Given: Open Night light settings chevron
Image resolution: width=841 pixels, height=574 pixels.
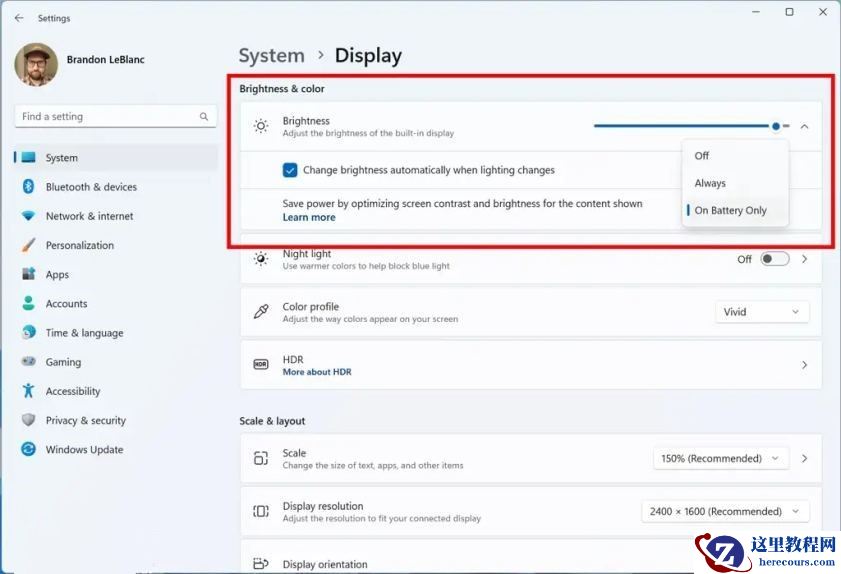Looking at the screenshot, I should coord(804,259).
